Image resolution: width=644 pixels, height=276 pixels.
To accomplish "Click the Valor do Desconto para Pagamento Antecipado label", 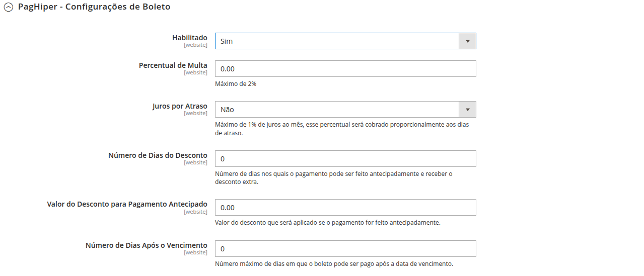I will (127, 204).
